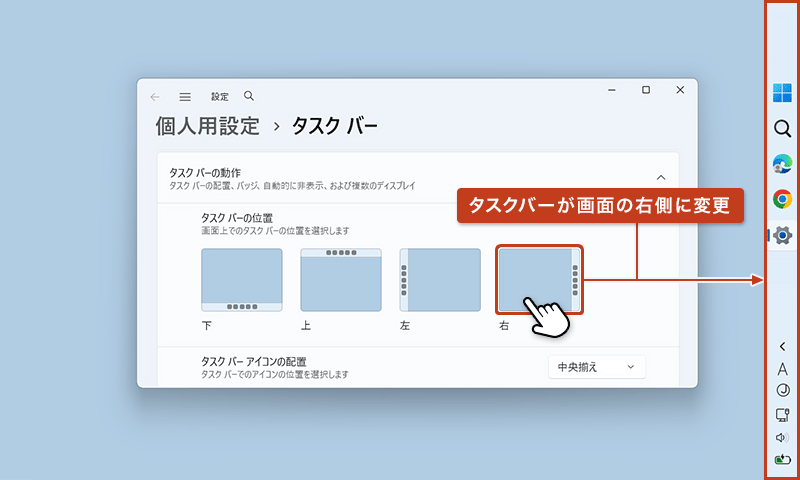Open the Settings hamburger navigation menu
The width and height of the screenshot is (800, 480).
click(x=185, y=97)
